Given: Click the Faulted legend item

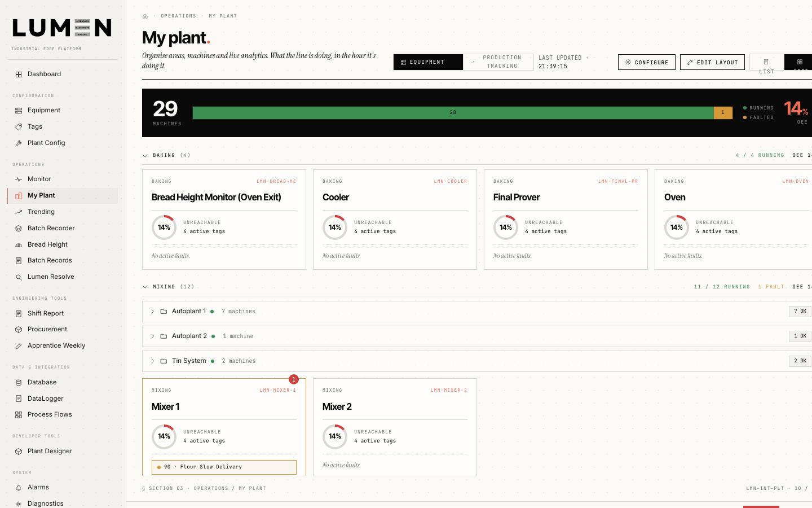Looking at the screenshot, I should (758, 118).
